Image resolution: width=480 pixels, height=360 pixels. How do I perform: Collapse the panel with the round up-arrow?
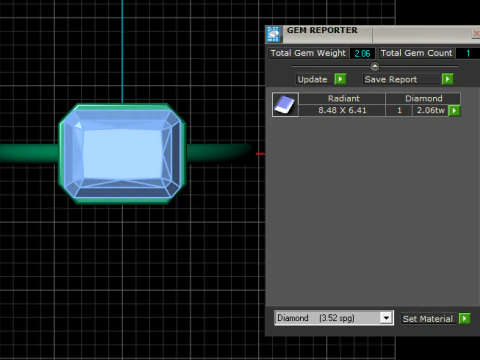[375, 67]
